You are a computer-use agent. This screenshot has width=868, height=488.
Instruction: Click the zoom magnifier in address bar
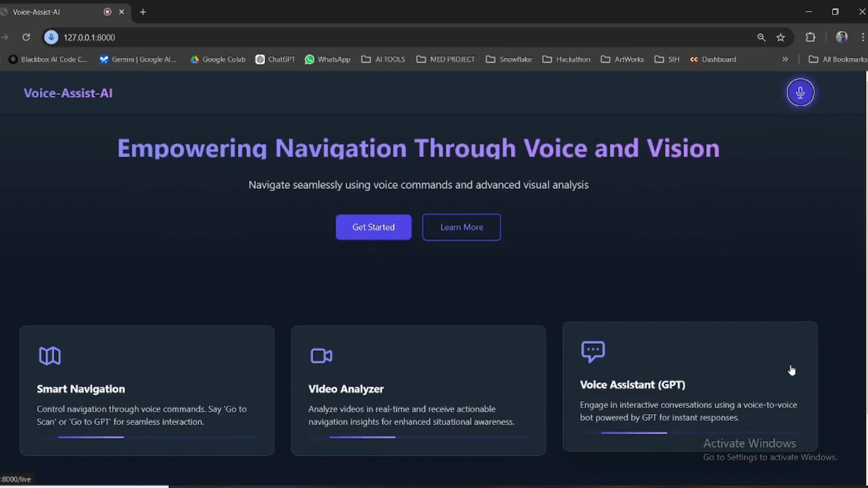(x=761, y=38)
